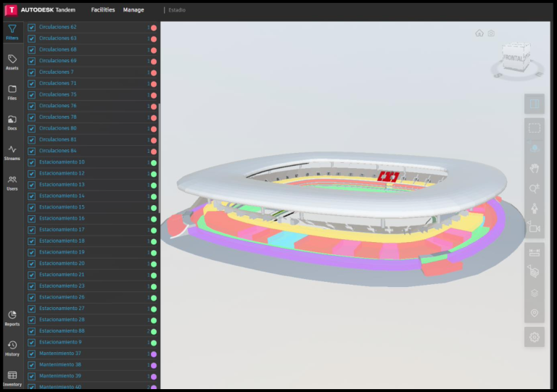Uncheck Estacionamiento 21 checkbox
This screenshot has height=392, width=557.
tap(32, 275)
